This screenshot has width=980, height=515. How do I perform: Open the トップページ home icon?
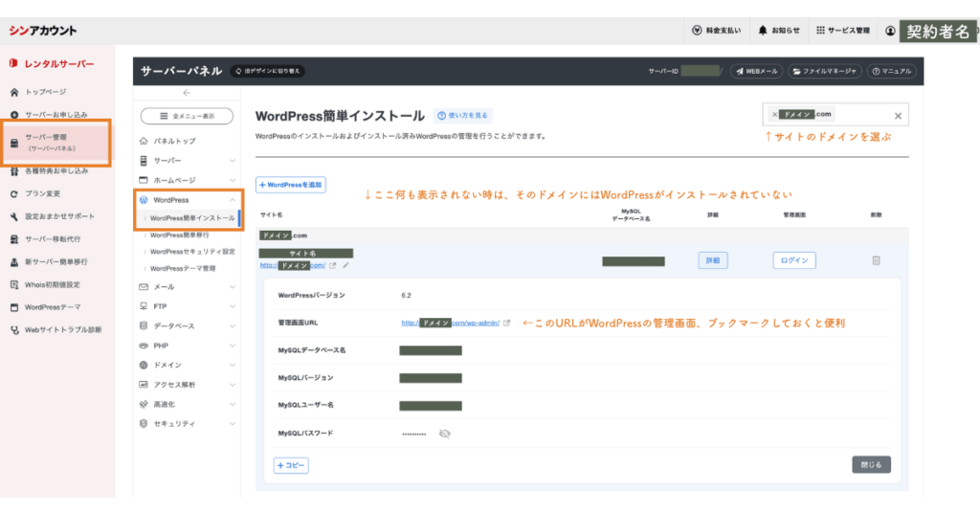click(14, 92)
